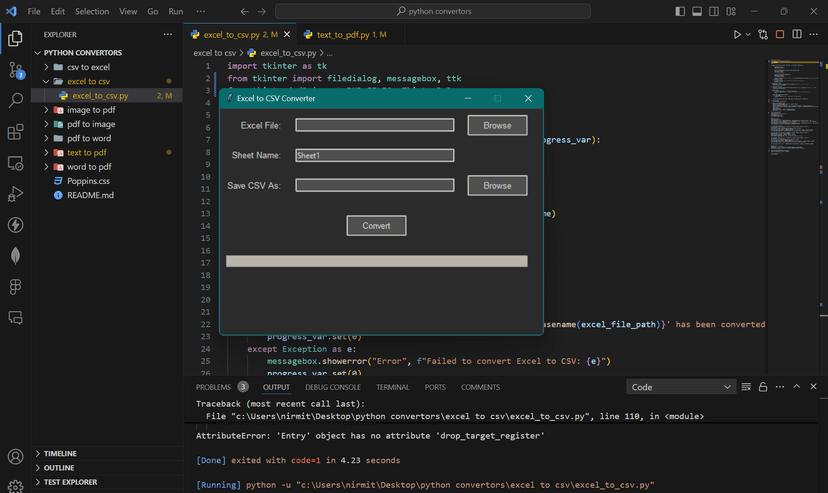Toggle the bottom panel layout button

[x=696, y=11]
